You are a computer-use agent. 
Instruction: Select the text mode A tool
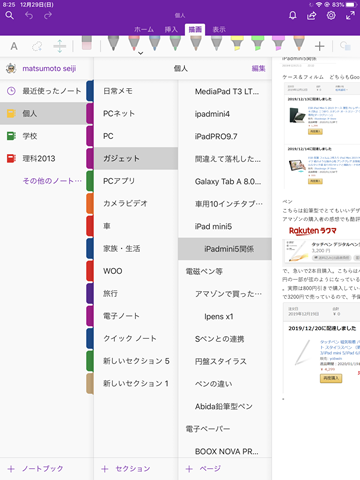14,46
